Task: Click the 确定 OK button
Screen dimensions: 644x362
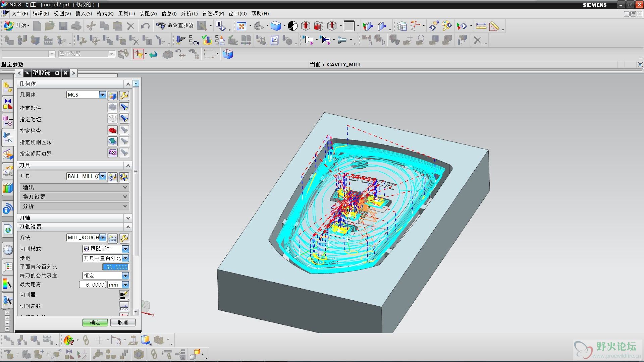Action: (95, 322)
